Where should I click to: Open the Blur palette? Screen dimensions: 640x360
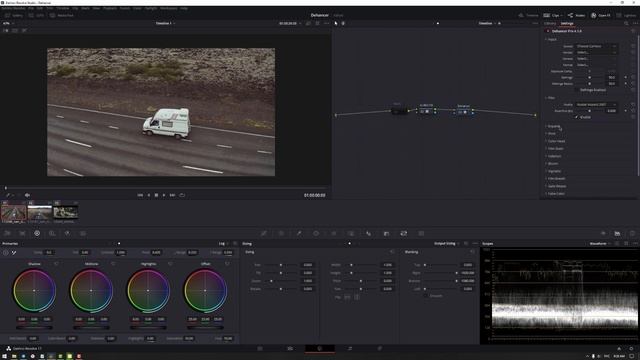[369, 233]
